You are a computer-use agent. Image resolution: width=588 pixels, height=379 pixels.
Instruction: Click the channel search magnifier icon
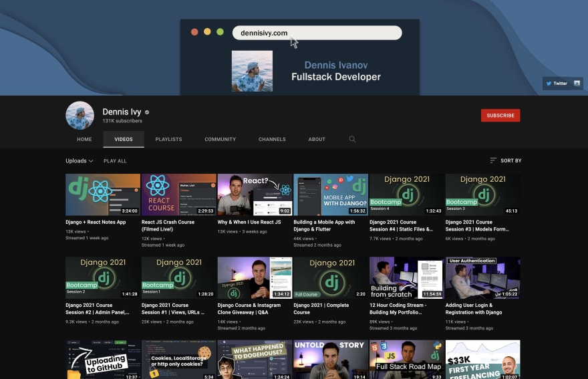tap(352, 139)
